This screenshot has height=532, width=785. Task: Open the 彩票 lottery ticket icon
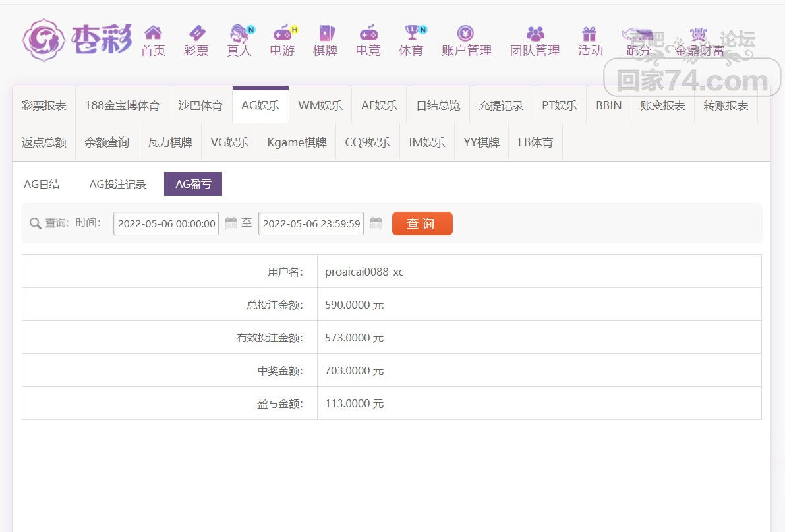tap(196, 33)
